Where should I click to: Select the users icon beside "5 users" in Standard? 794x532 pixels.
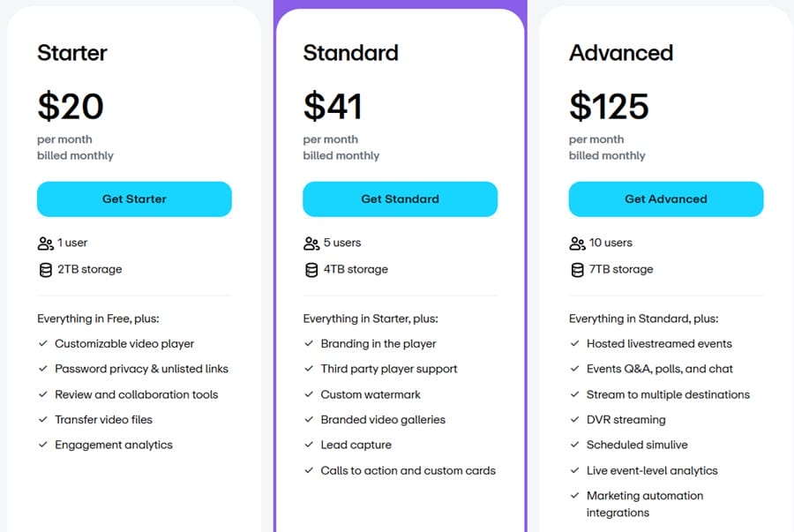[311, 243]
